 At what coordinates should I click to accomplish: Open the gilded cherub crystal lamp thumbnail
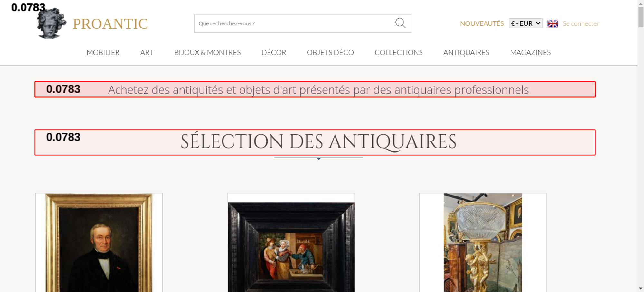[x=483, y=242]
